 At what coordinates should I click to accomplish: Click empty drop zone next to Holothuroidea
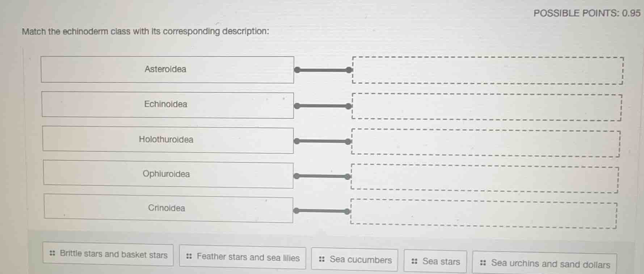485,142
